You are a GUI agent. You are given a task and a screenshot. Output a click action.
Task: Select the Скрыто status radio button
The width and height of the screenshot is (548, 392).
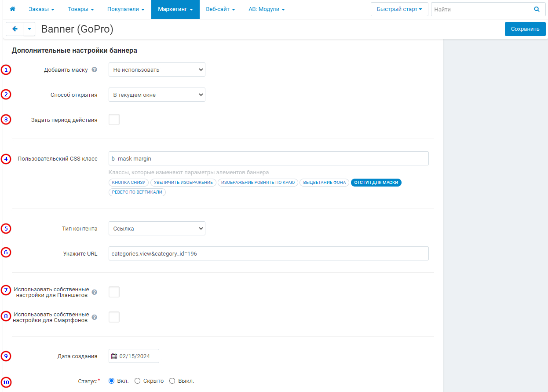point(138,381)
